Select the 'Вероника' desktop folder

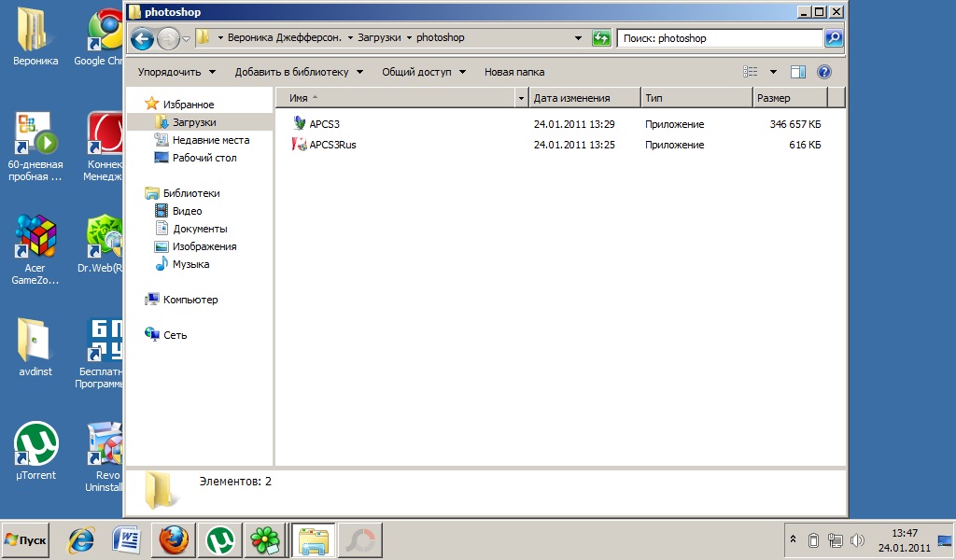tap(35, 37)
